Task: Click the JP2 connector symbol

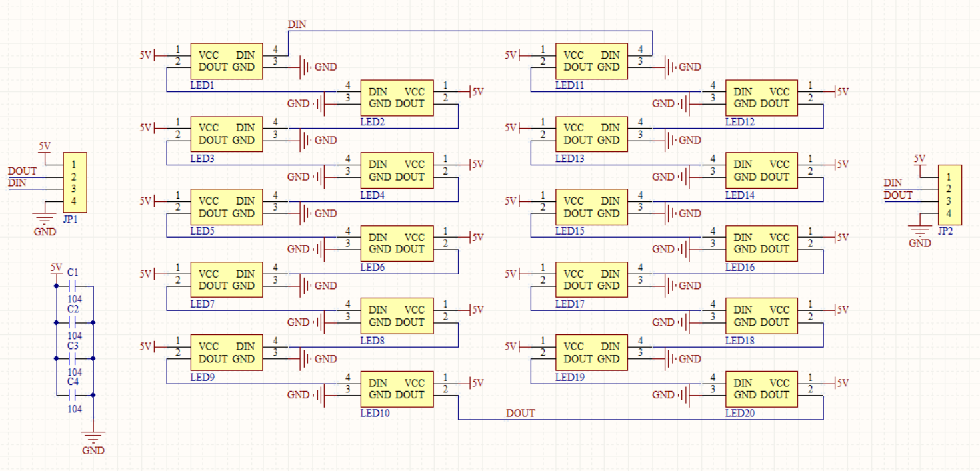Action: coord(949,193)
